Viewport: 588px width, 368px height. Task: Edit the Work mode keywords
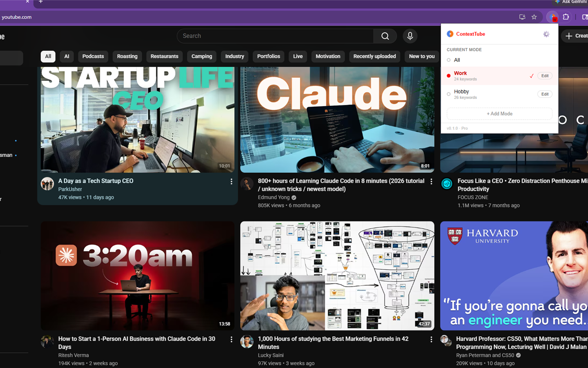pyautogui.click(x=545, y=76)
